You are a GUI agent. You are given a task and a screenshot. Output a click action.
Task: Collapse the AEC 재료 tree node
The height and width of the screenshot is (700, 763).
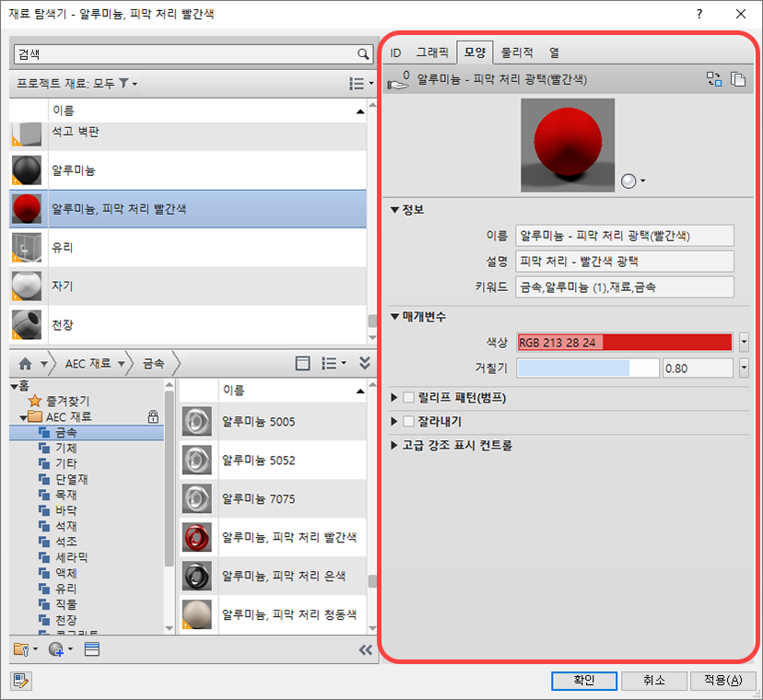click(23, 417)
